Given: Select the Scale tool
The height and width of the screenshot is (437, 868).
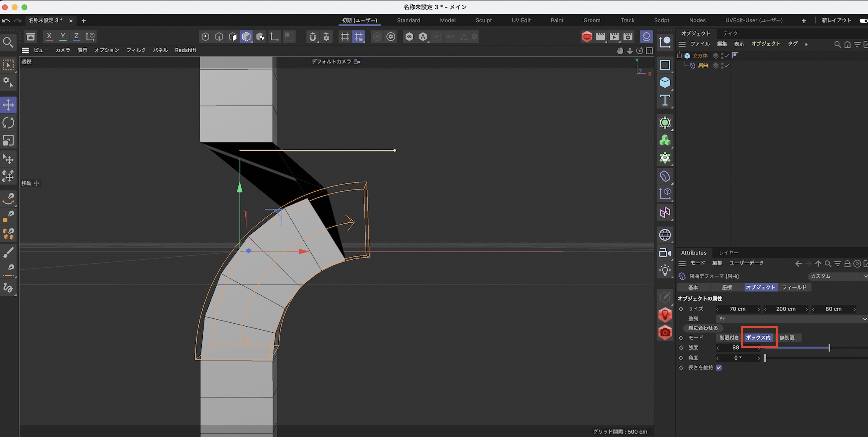Looking at the screenshot, I should [x=8, y=140].
